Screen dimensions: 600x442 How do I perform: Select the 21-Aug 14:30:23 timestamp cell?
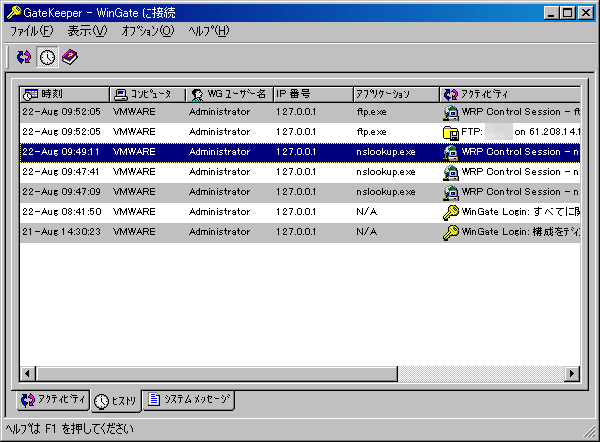(61, 232)
